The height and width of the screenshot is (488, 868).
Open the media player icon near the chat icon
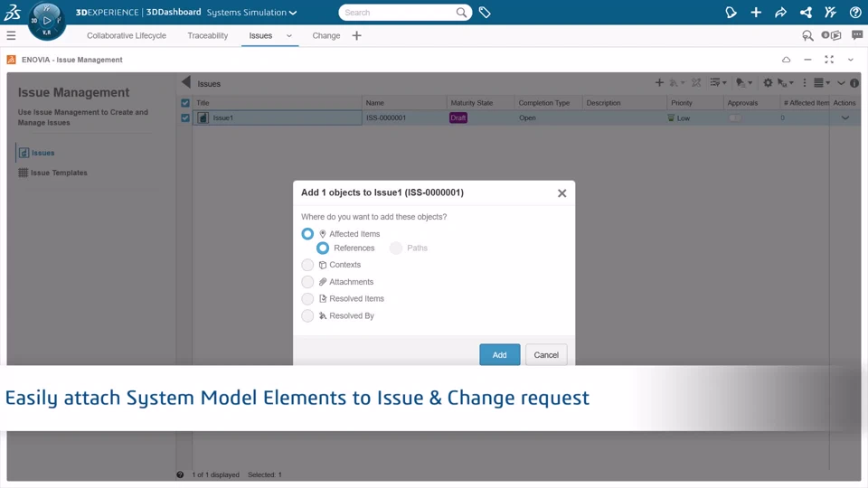[832, 35]
